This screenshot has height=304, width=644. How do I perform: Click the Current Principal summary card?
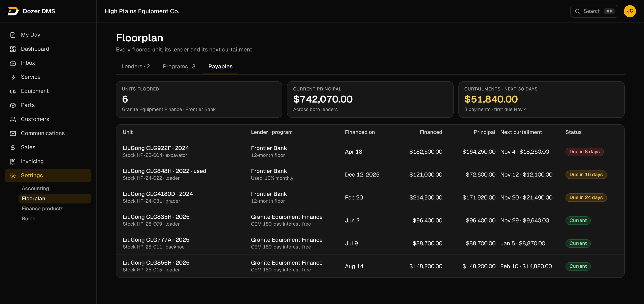coord(370,99)
